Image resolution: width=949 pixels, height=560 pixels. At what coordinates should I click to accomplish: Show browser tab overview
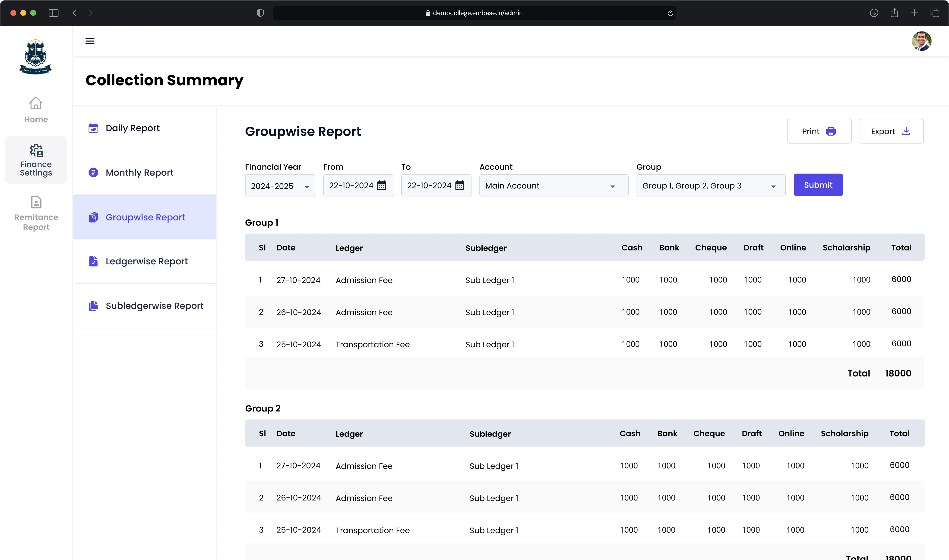(x=935, y=13)
